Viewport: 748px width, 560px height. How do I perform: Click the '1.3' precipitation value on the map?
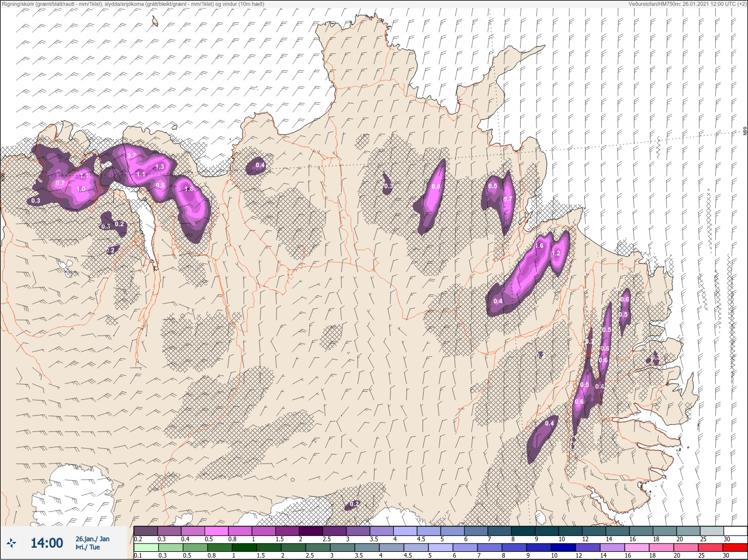pos(160,167)
